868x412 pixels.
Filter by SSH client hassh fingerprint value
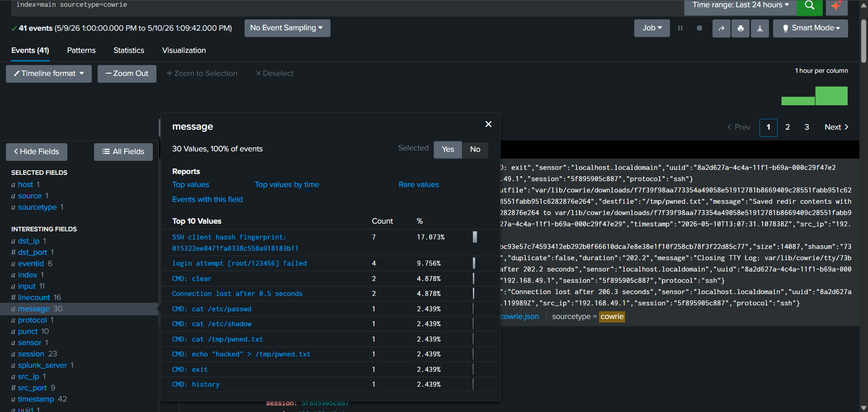coord(235,243)
